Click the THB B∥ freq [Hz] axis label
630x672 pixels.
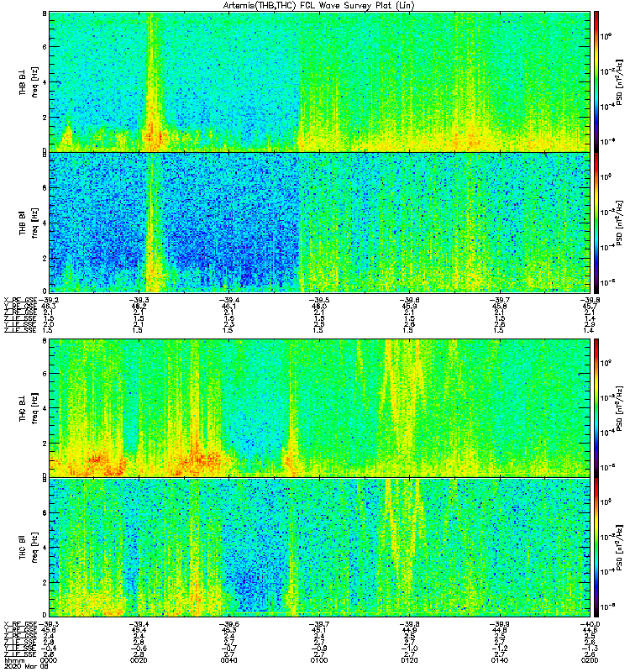(29, 223)
